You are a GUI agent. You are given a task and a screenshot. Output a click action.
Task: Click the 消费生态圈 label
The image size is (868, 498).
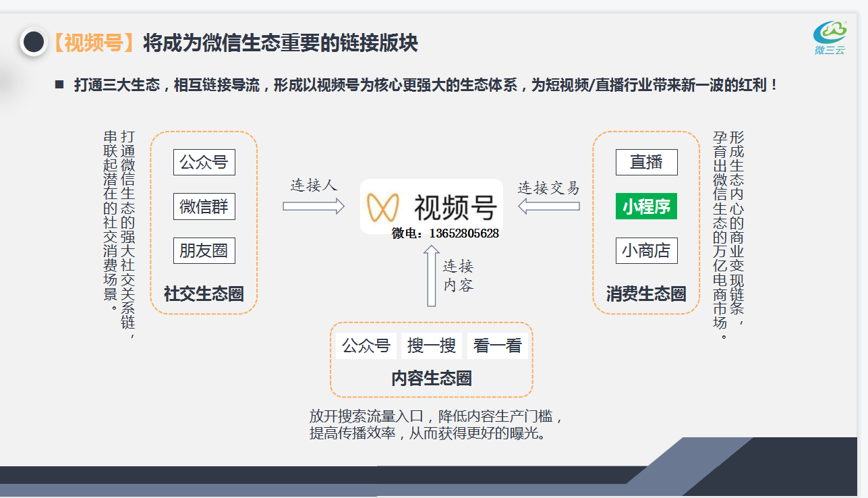click(646, 294)
